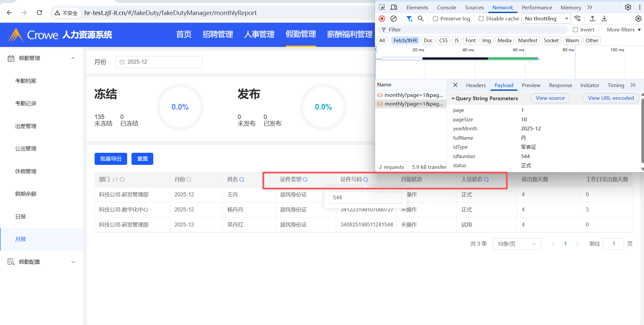Clear the network log
Viewport: 644px width, 325px height.
coord(394,19)
